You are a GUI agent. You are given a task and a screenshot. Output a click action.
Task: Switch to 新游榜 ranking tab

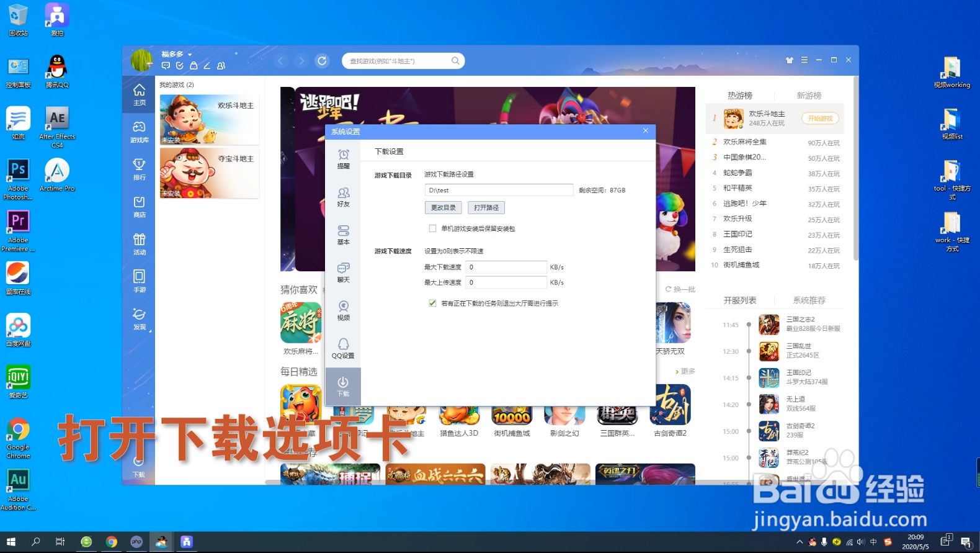coord(809,96)
